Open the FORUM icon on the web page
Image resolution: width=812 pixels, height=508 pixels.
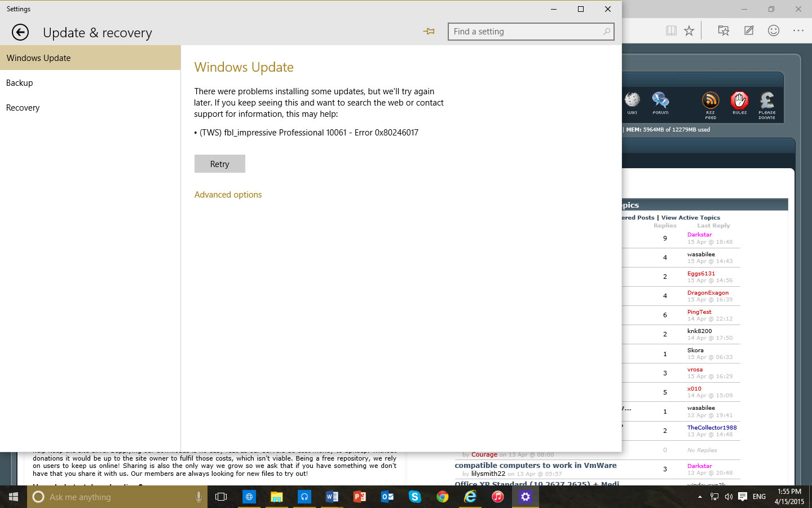click(x=660, y=103)
